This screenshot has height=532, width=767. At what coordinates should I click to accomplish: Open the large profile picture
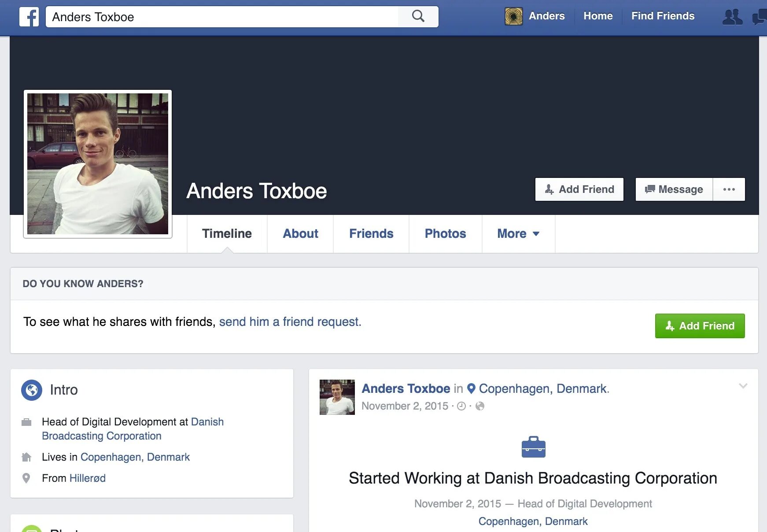(x=98, y=164)
